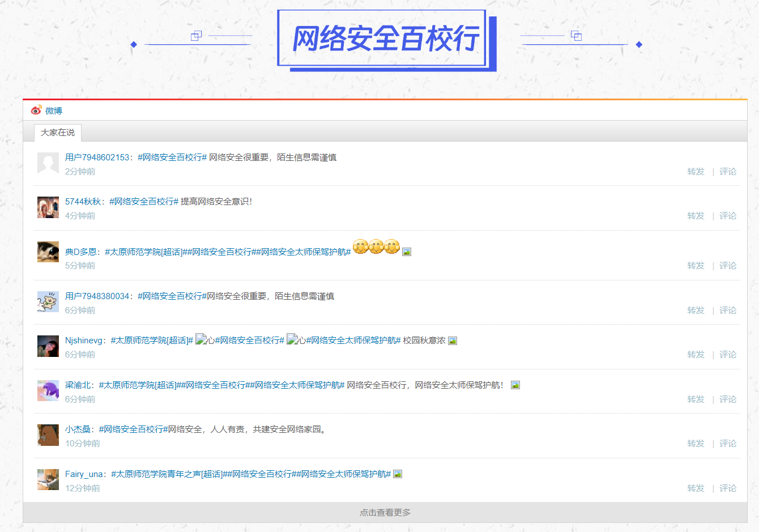Screen dimensions: 759x532
Task: Open image icon in 典D多恩's post
Action: (406, 252)
